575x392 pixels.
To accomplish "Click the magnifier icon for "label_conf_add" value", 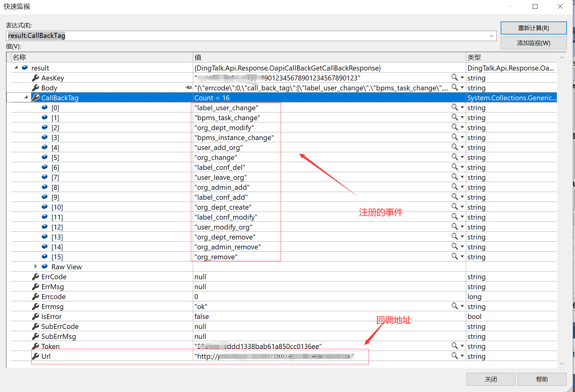I will coord(455,197).
